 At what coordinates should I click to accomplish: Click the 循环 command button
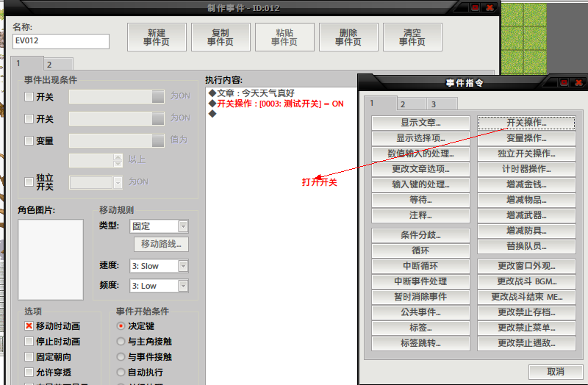[x=420, y=251]
